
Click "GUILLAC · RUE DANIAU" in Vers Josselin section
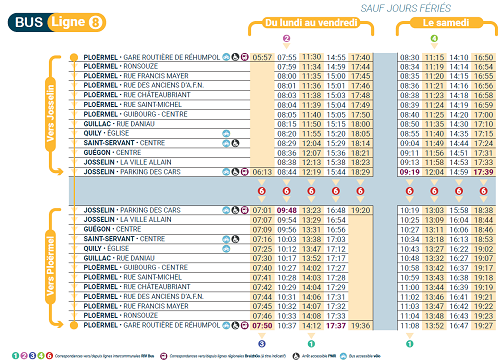pos(119,124)
